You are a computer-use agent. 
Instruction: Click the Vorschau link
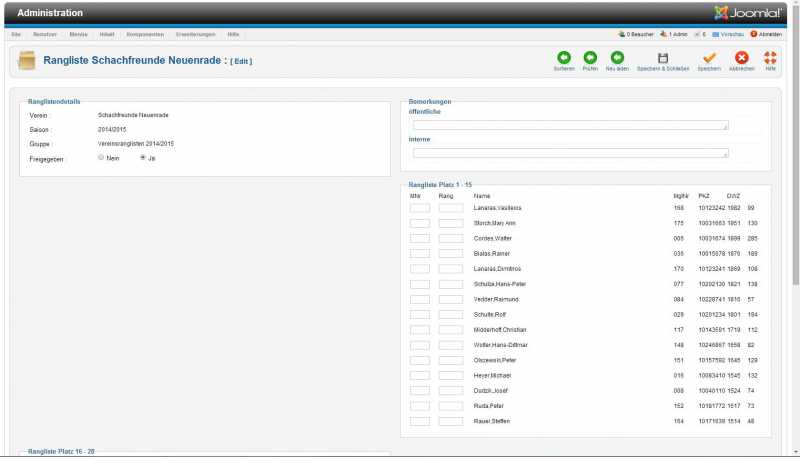(x=727, y=34)
